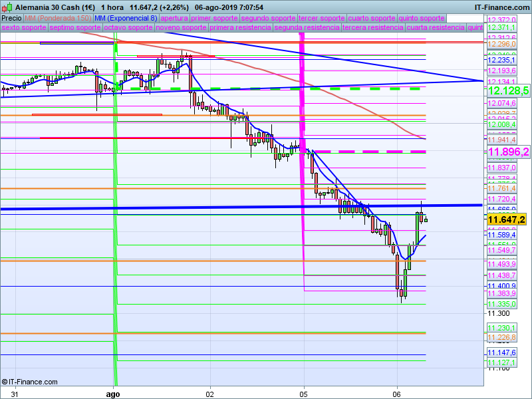
Task: Click the septimo soporte legend label
Action: 75,27
